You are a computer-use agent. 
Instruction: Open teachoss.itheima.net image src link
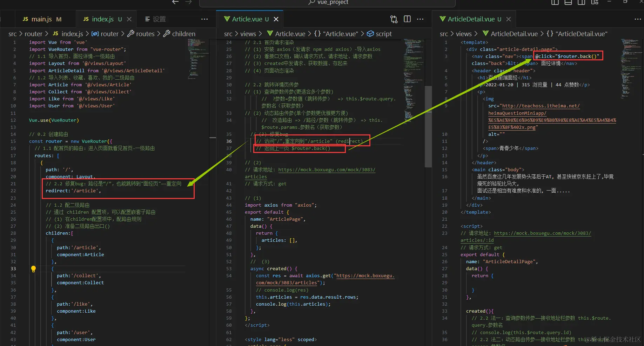pyautogui.click(x=541, y=106)
